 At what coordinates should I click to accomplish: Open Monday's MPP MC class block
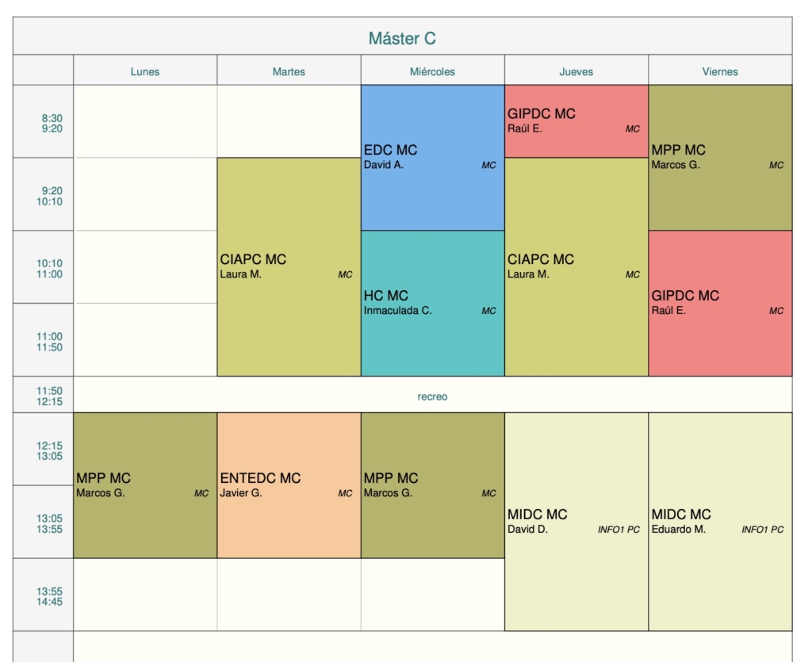click(x=145, y=485)
